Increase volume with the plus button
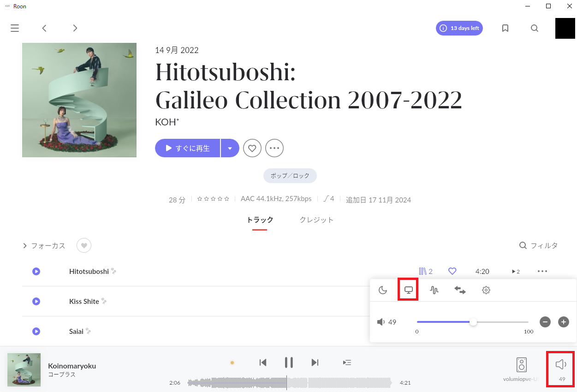577x392 pixels. tap(564, 322)
